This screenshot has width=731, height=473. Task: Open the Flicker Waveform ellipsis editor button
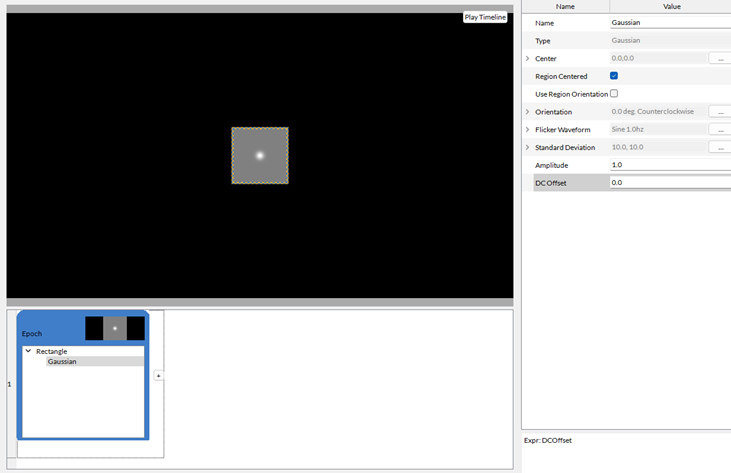[x=720, y=130]
